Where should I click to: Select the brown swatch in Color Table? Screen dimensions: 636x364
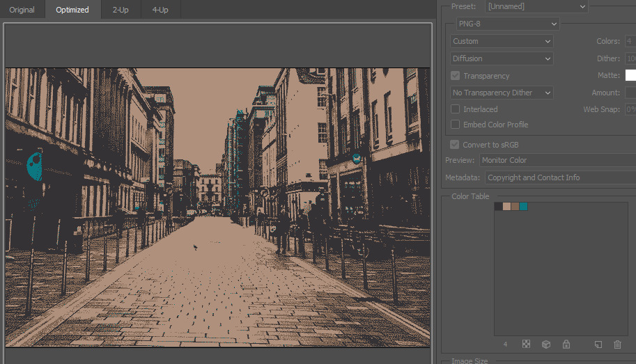click(515, 206)
